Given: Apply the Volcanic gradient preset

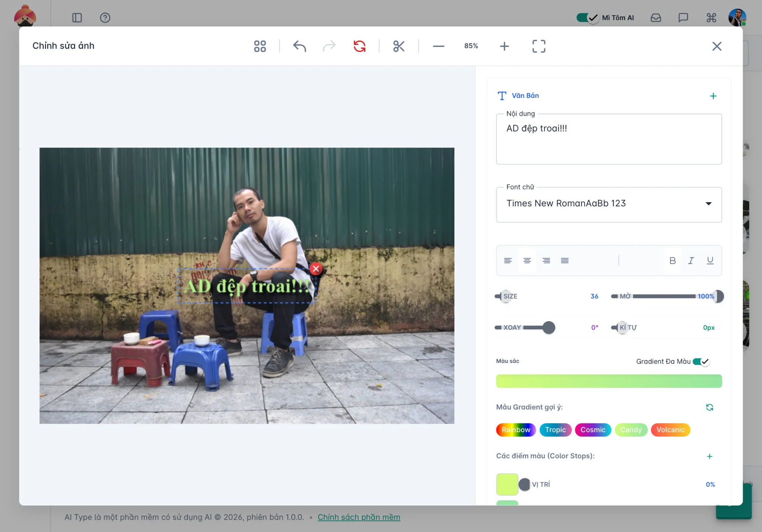Looking at the screenshot, I should tap(670, 430).
